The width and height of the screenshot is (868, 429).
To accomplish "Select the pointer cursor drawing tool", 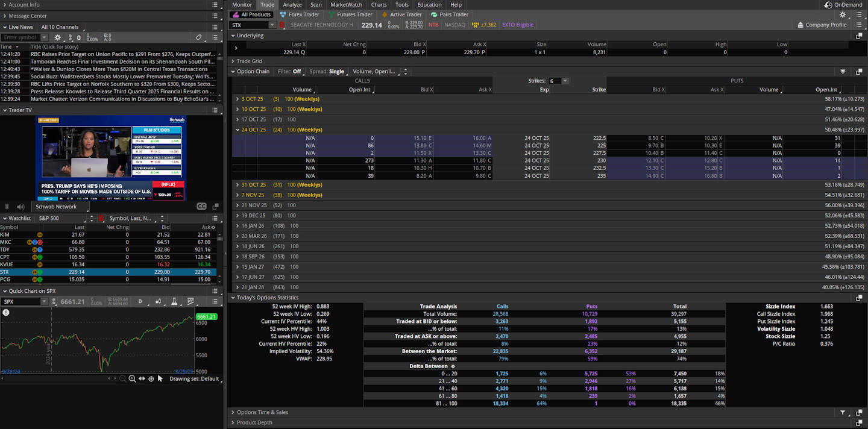I will (160, 379).
